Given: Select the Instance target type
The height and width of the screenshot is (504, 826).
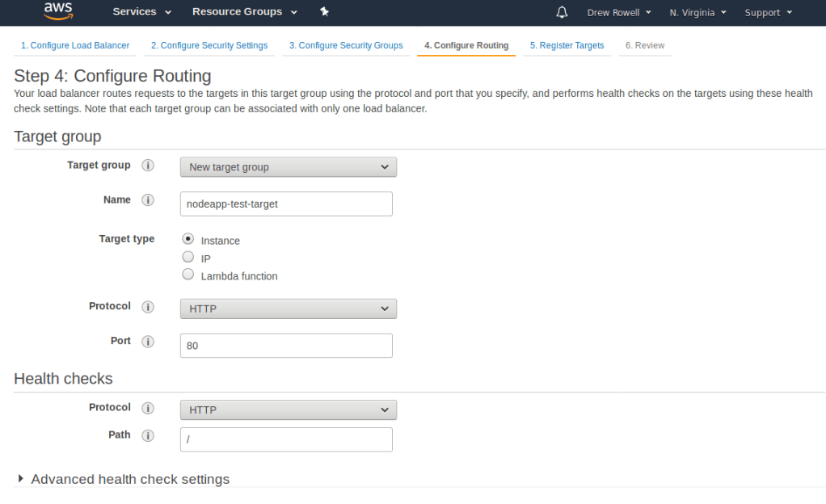Looking at the screenshot, I should click(x=188, y=239).
